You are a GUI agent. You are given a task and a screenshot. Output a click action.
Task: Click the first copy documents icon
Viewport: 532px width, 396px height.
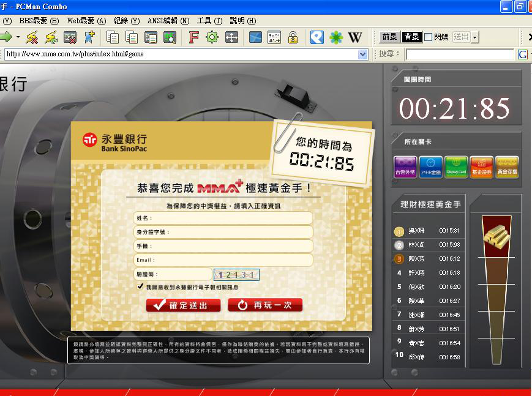pyautogui.click(x=112, y=37)
